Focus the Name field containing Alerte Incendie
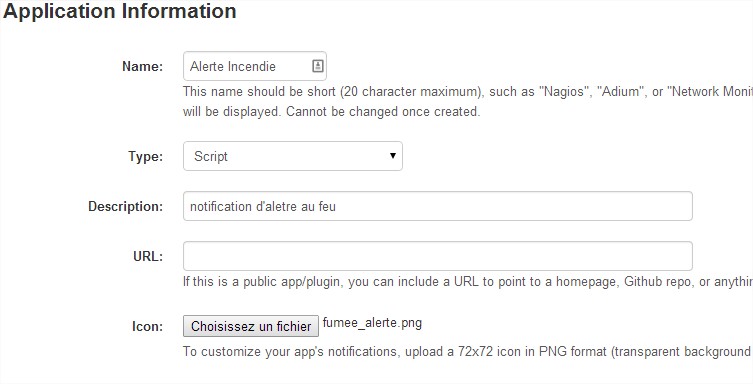Image resolution: width=753 pixels, height=384 pixels. point(255,66)
